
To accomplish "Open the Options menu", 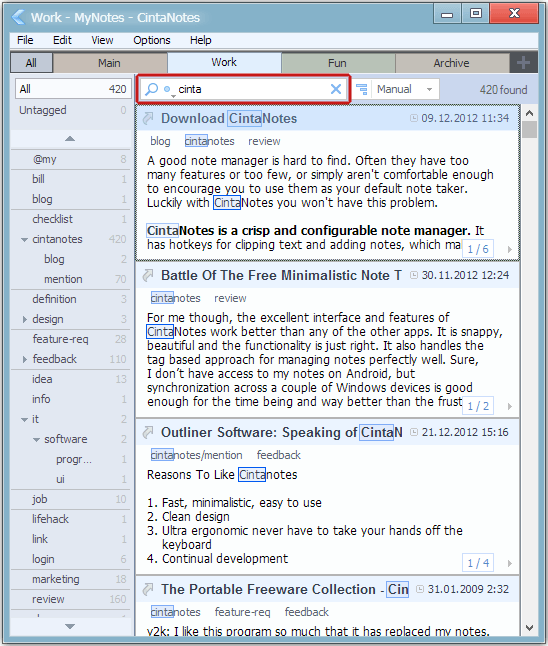I will [x=152, y=40].
